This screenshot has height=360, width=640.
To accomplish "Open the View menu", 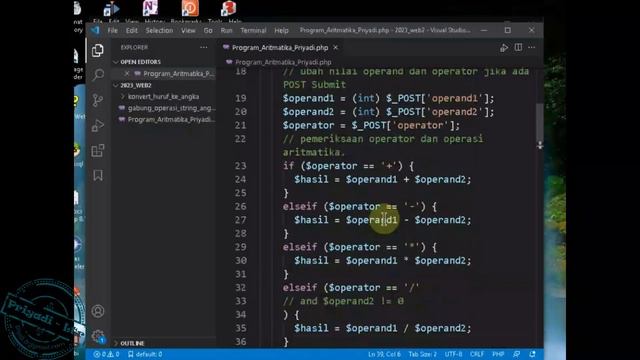I will [188, 31].
